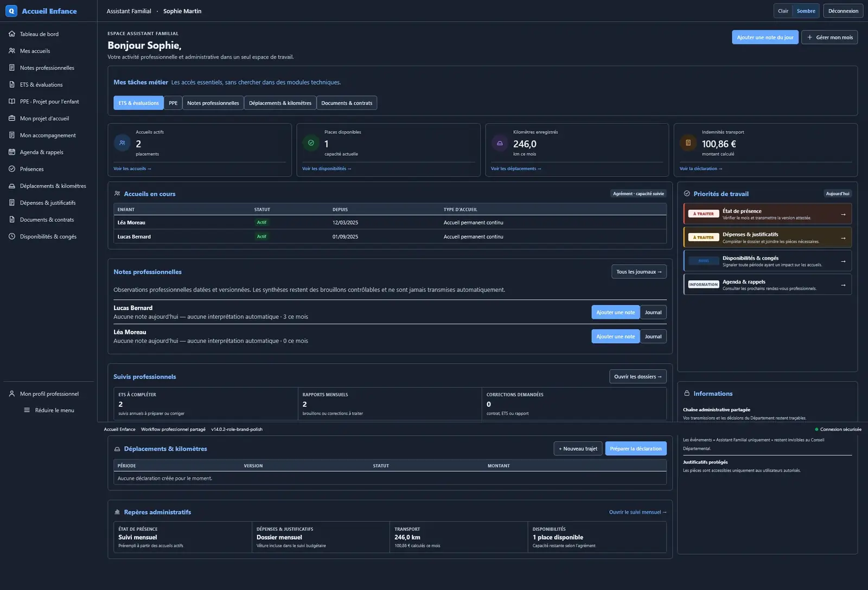Click the Dépenses & justificatifs sidebar icon
The width and height of the screenshot is (868, 590).
12,203
